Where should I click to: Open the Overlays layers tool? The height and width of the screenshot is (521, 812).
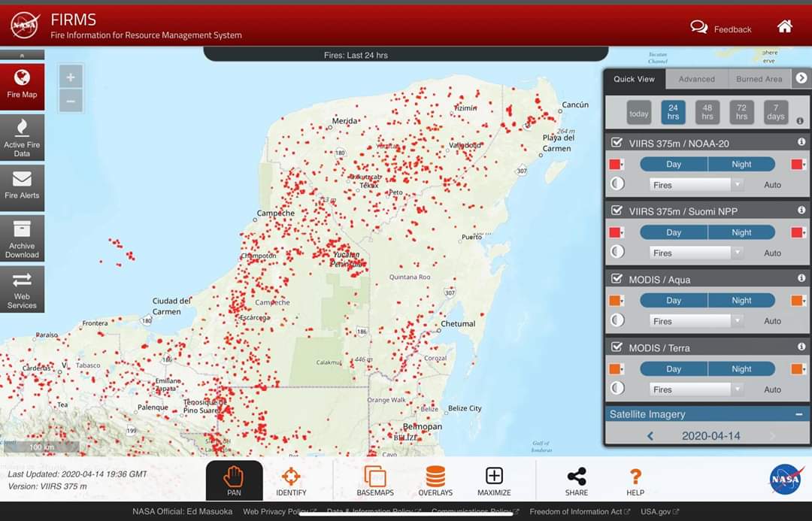pos(435,480)
